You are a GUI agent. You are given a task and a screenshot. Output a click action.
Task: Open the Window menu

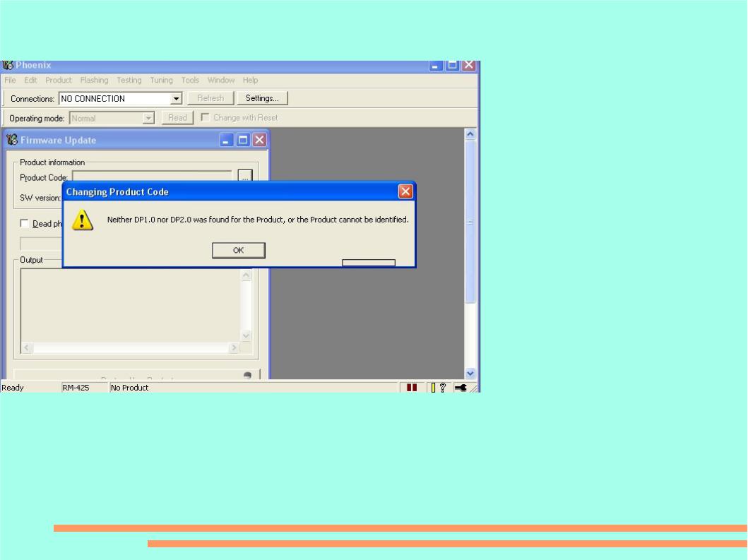[x=221, y=80]
